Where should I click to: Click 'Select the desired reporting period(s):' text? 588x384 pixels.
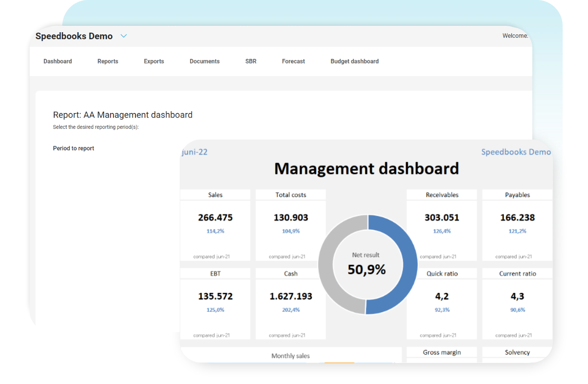96,127
